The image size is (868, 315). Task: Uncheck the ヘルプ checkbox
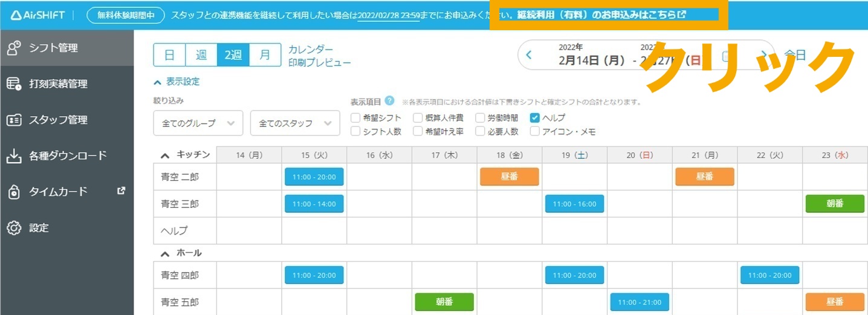coord(534,118)
